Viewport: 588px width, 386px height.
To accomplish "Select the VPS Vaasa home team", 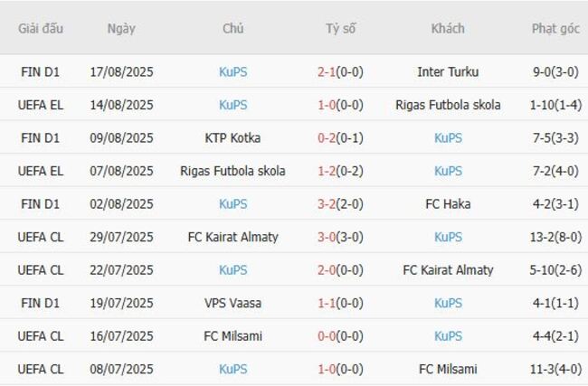I will coord(232,303).
